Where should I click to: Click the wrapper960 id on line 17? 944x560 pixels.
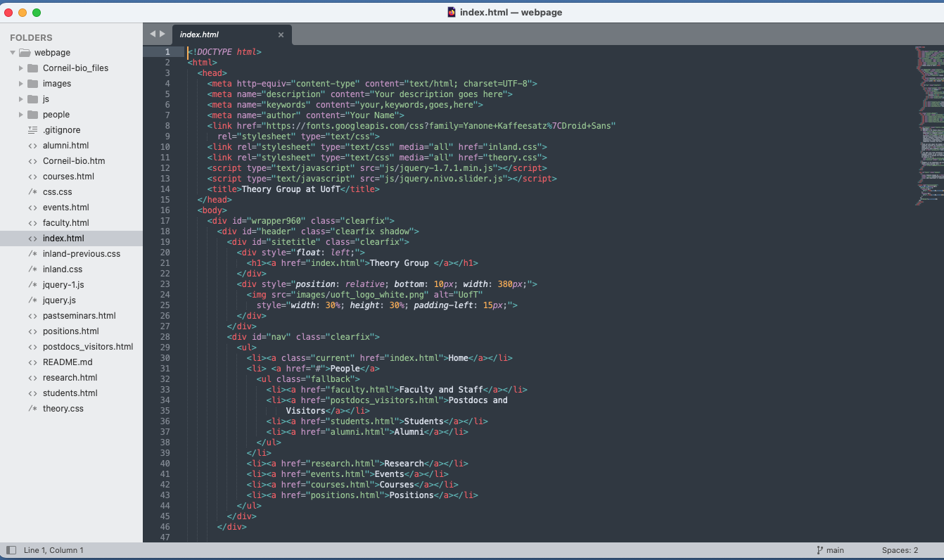tap(277, 221)
